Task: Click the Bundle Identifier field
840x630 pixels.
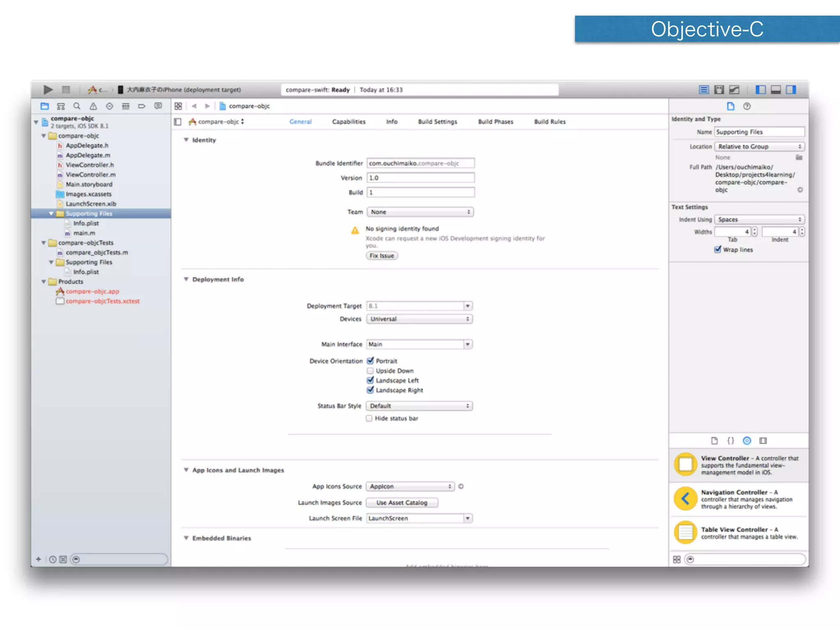Action: (x=420, y=163)
